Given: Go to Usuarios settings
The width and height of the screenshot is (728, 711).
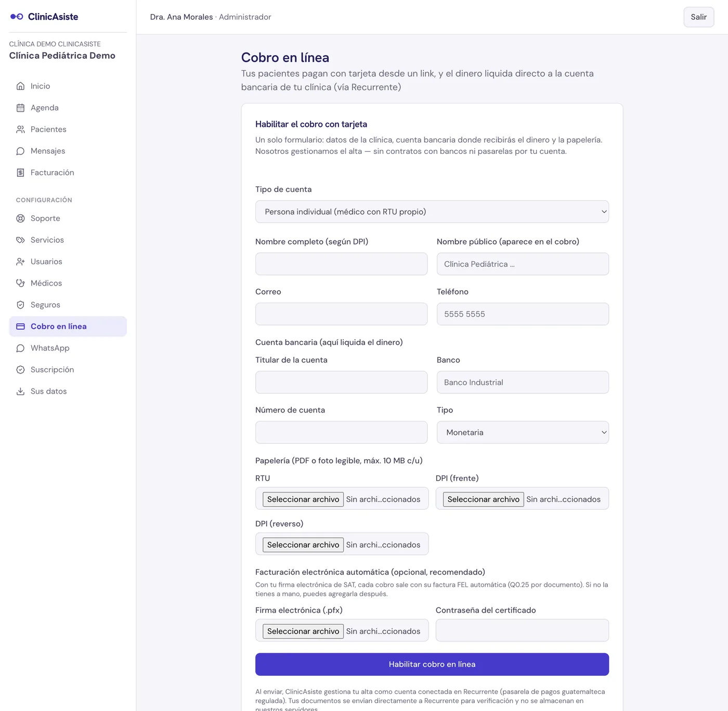Looking at the screenshot, I should coord(68,262).
